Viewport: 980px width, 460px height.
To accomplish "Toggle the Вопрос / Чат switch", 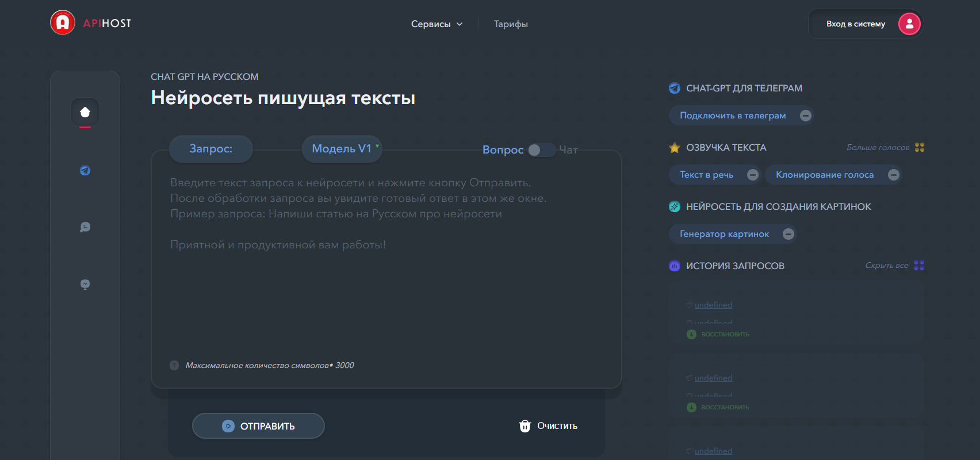I will click(x=541, y=150).
